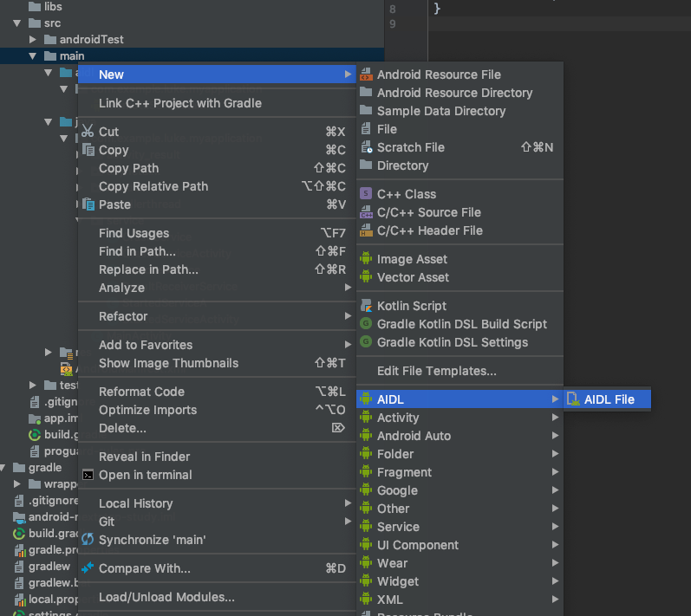Choose AIDL File from submenu
The image size is (691, 616).
click(607, 399)
